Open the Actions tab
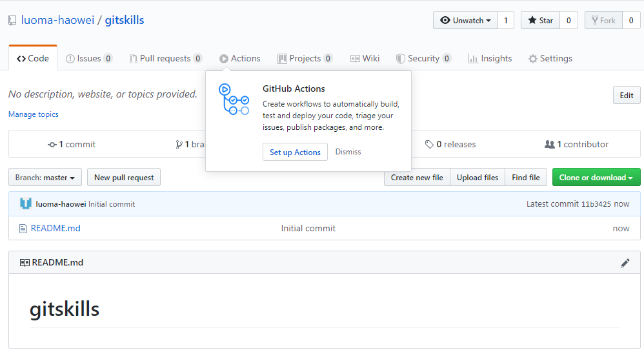Image resolution: width=644 pixels, height=354 pixels. [x=240, y=58]
